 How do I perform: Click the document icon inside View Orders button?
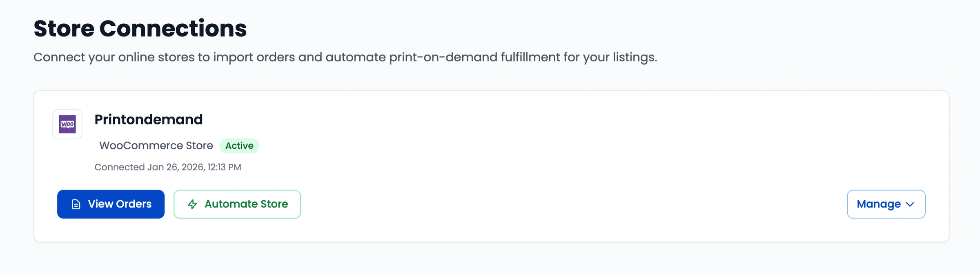click(x=76, y=204)
